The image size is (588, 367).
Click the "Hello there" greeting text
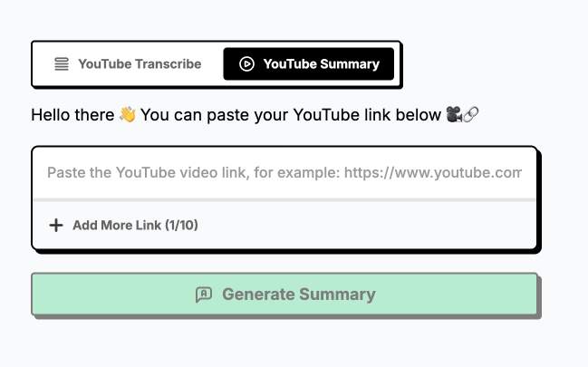(72, 115)
